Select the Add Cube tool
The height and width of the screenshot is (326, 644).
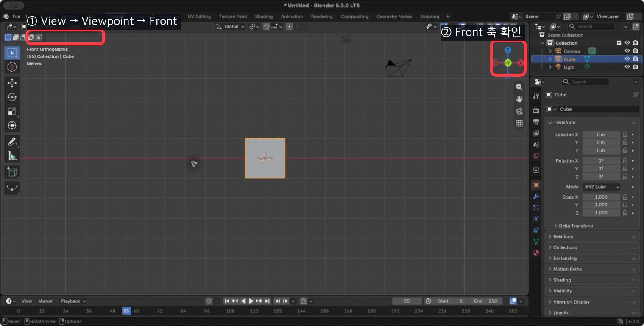point(12,172)
